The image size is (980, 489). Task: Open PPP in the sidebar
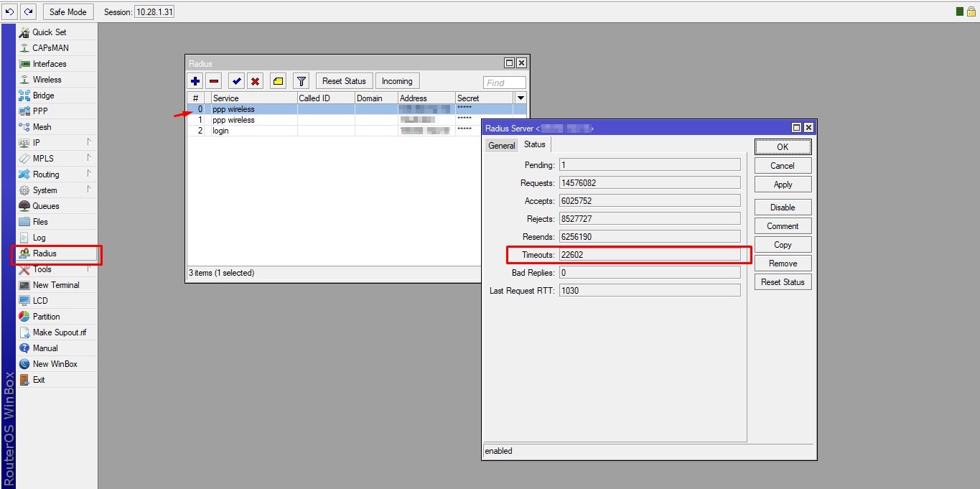[x=57, y=111]
